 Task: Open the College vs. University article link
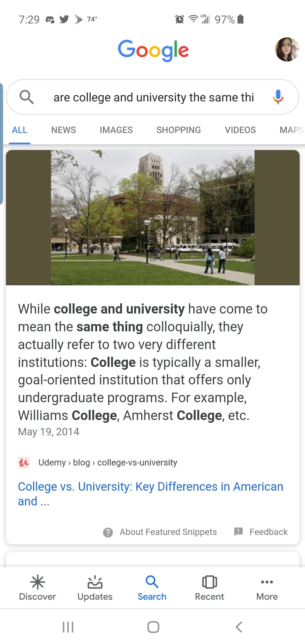150,494
